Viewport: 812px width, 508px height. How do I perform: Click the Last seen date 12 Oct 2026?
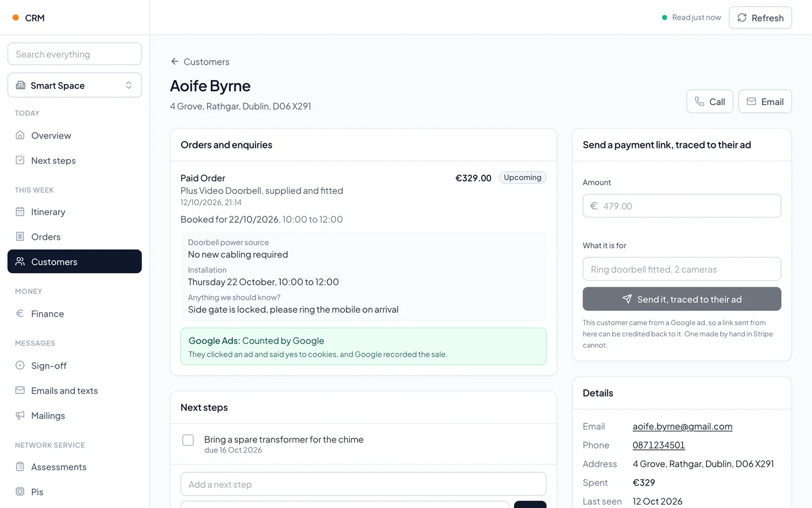click(x=657, y=501)
